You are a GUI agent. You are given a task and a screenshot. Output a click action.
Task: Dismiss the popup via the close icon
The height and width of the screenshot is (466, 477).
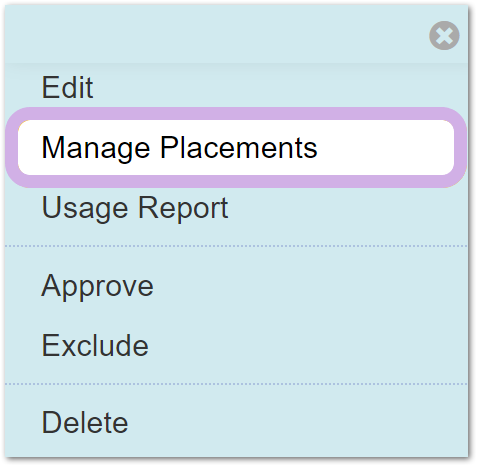(x=444, y=35)
